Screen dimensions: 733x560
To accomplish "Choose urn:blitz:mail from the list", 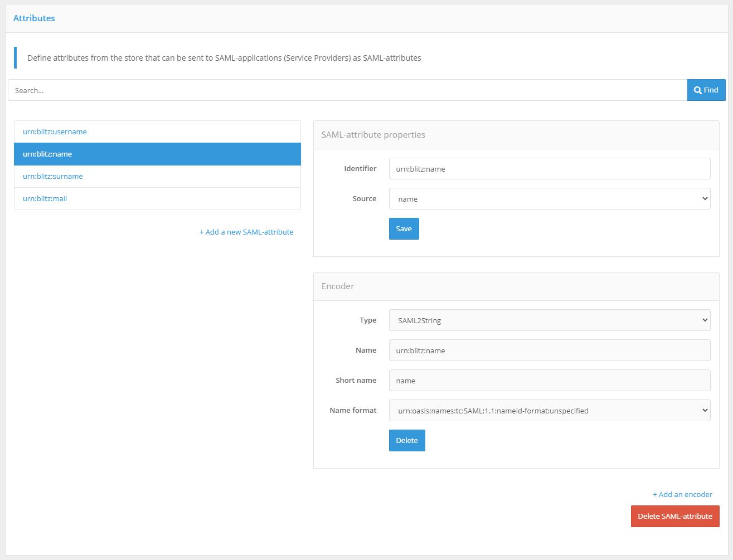I will 45,199.
